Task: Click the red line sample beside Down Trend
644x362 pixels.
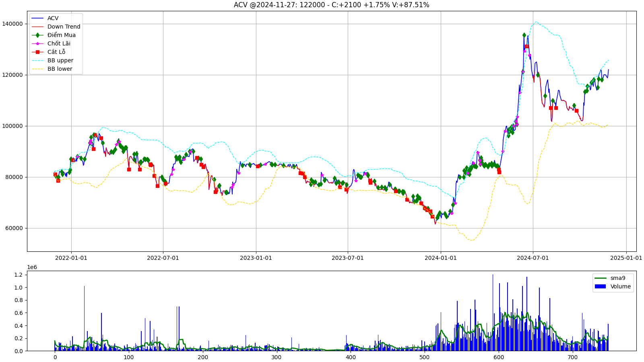Action: click(x=37, y=27)
